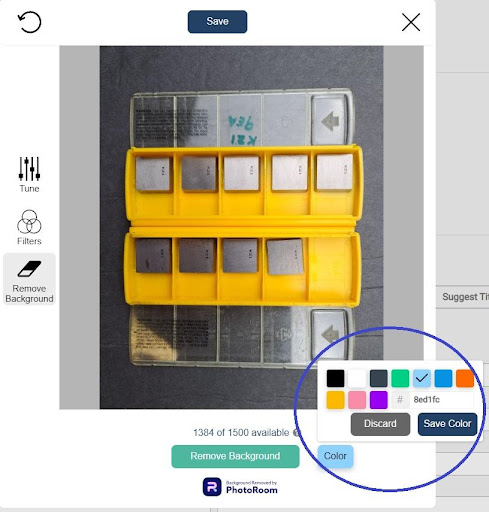Open the Filters tool
Screen dimensions: 489x512
click(29, 227)
